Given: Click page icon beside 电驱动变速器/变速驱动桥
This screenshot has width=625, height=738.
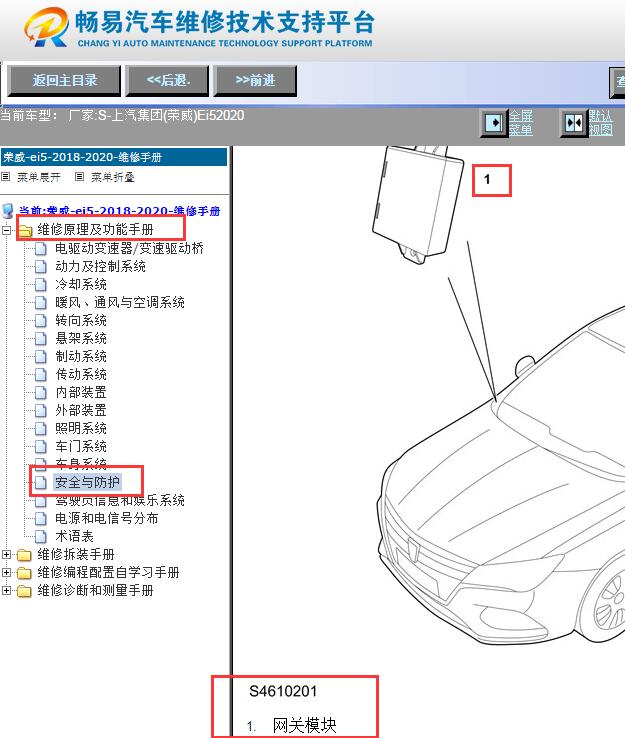Looking at the screenshot, I should pos(41,249).
